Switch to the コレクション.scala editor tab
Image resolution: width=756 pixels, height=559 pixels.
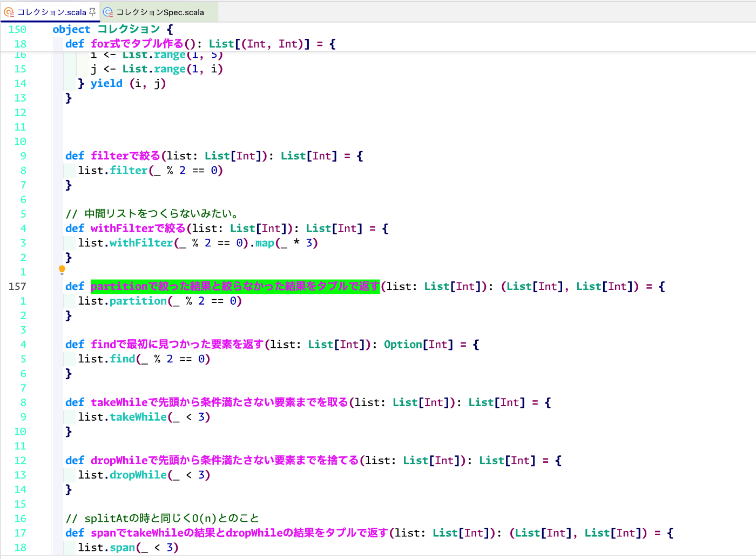[51, 12]
